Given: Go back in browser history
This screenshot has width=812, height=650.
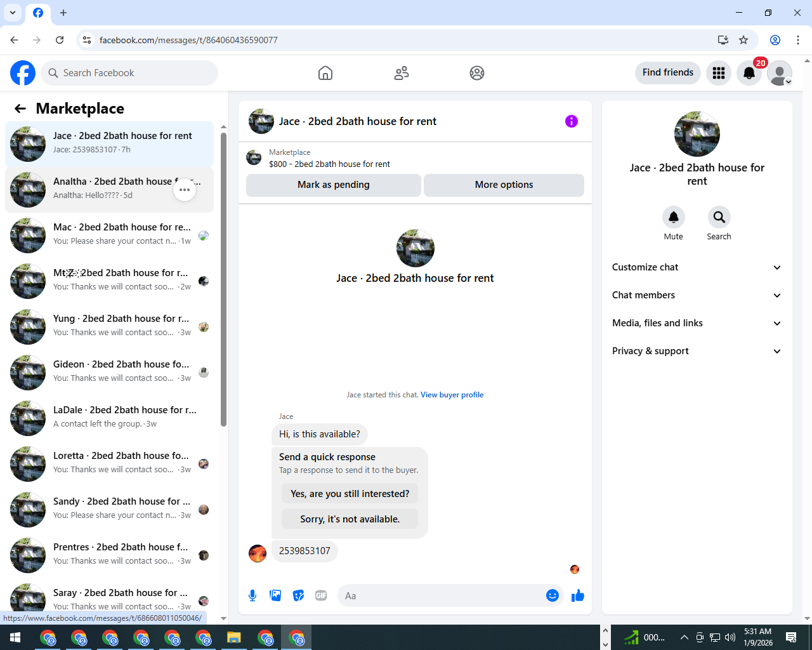Looking at the screenshot, I should [x=14, y=40].
